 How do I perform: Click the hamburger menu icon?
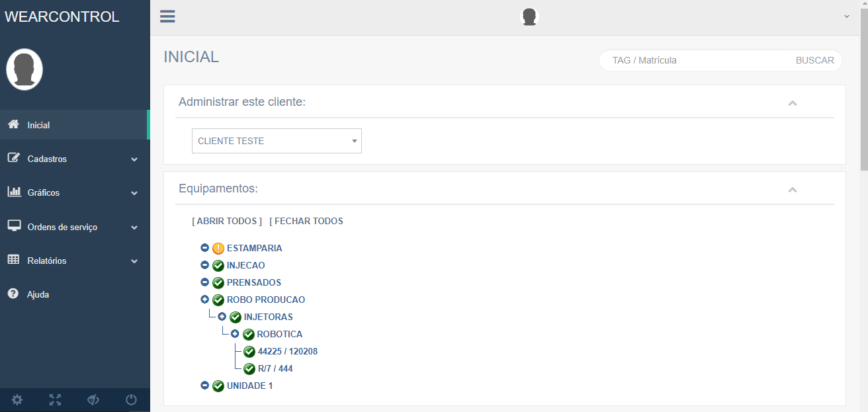(167, 17)
